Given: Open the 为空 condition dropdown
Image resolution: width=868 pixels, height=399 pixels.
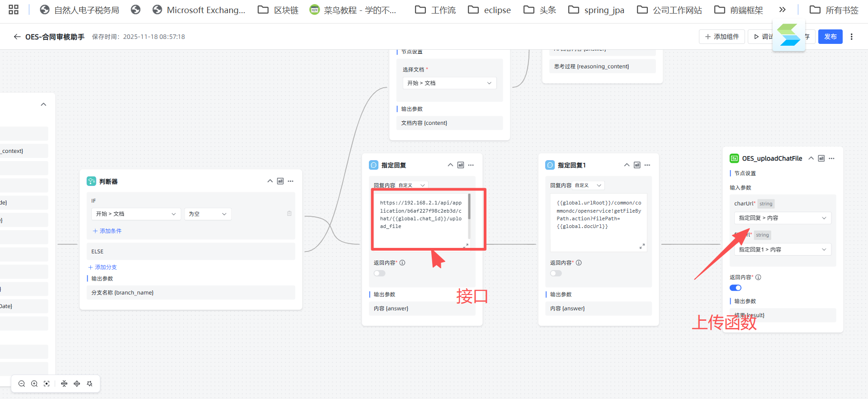Looking at the screenshot, I should 208,214.
